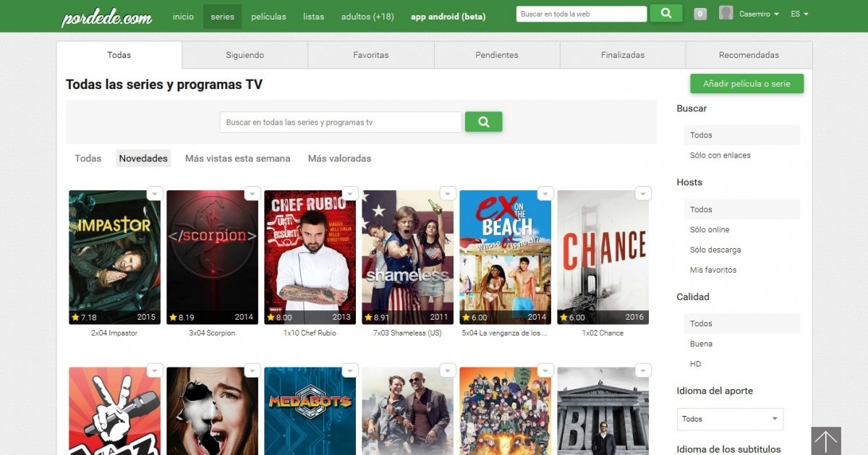Image resolution: width=868 pixels, height=455 pixels.
Task: Select the Novedades sort filter
Action: (143, 158)
